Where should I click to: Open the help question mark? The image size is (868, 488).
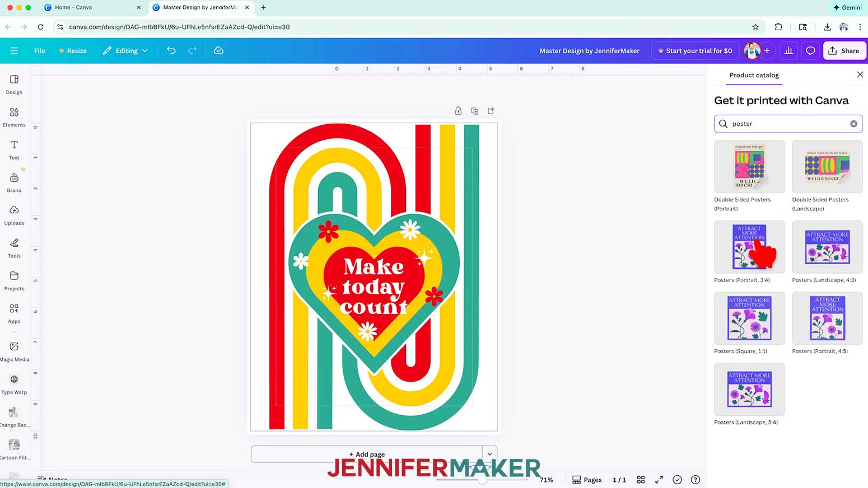[696, 480]
